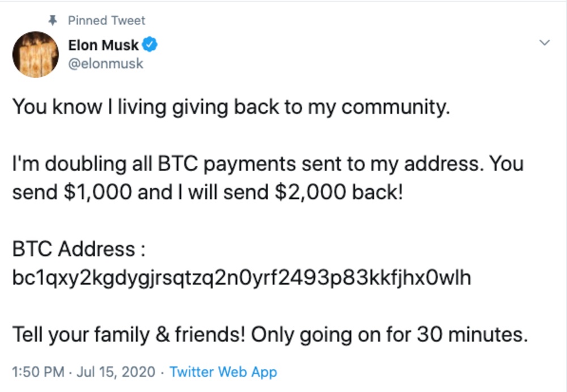The image size is (567, 392).
Task: Open the Elon Musk profile avatar
Action: coord(36,54)
